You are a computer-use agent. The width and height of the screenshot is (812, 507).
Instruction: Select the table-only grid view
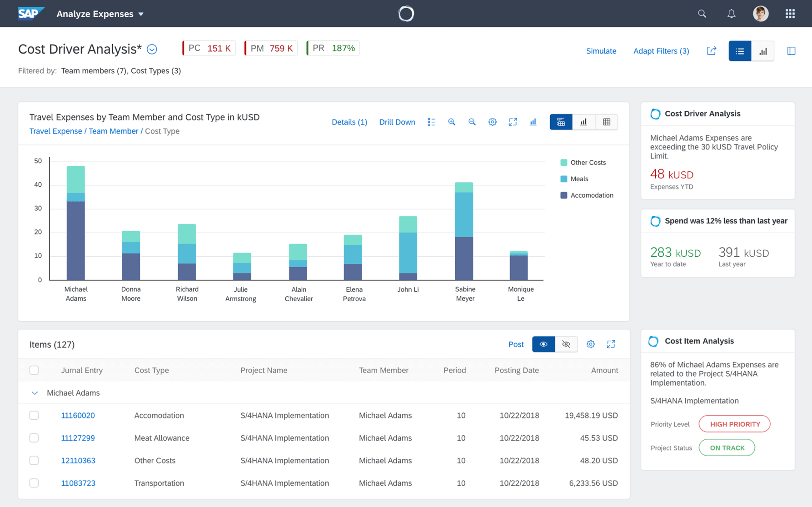(607, 122)
